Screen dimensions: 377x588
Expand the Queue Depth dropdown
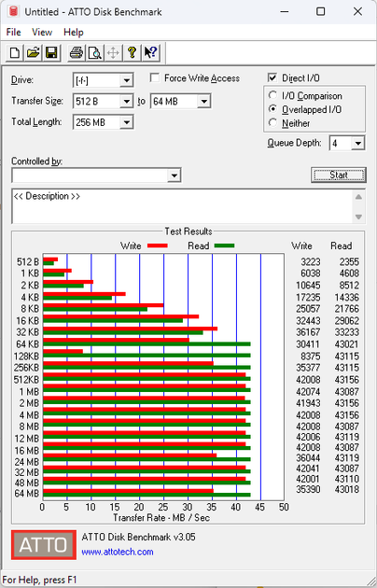(358, 143)
